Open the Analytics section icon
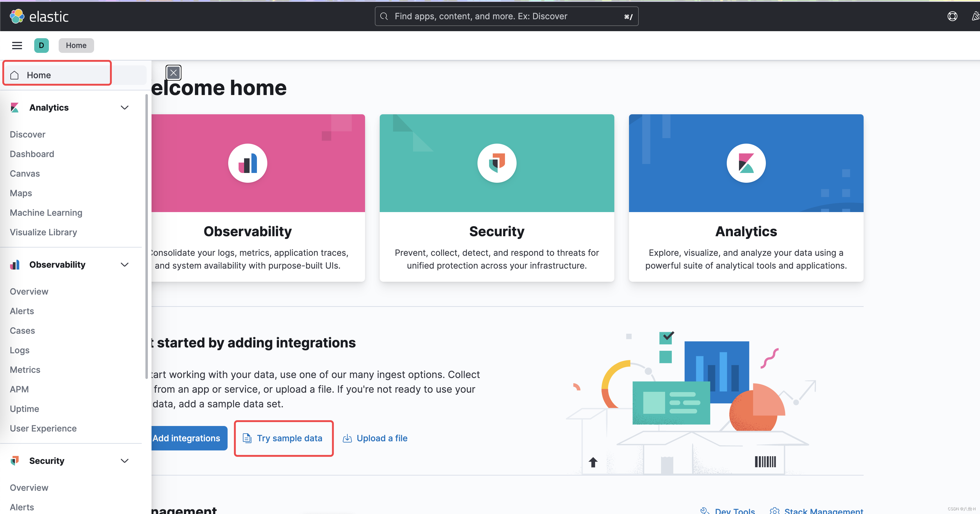This screenshot has width=980, height=514. coord(15,108)
